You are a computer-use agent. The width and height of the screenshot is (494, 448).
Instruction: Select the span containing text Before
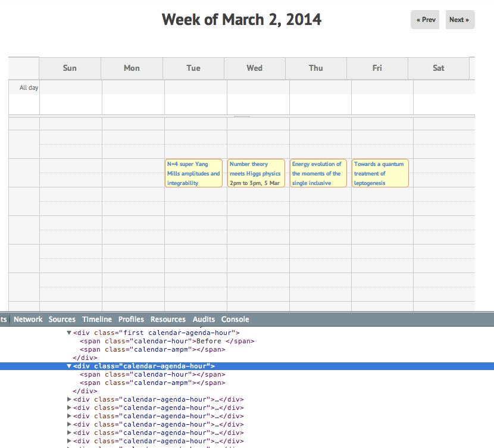click(x=167, y=341)
